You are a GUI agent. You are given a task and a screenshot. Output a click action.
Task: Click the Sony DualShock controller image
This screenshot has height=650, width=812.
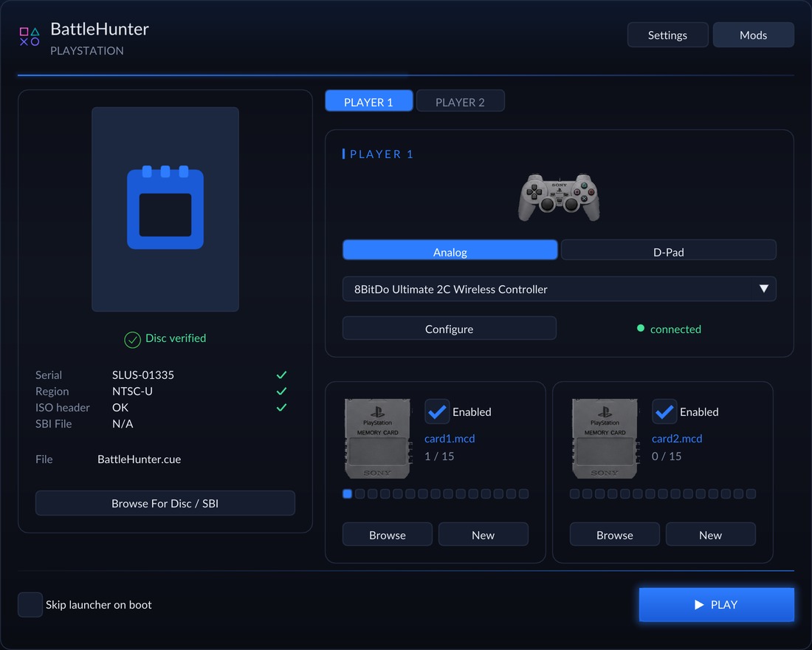560,197
